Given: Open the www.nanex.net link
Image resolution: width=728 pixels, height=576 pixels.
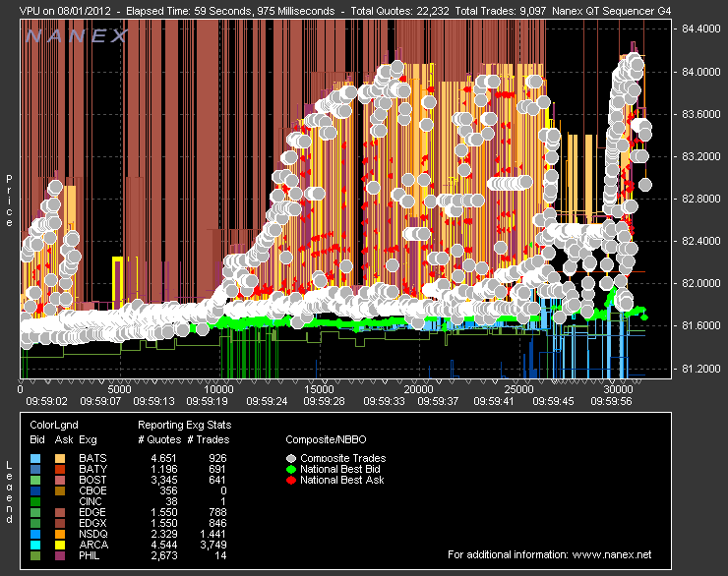Looking at the screenshot, I should click(x=612, y=554).
